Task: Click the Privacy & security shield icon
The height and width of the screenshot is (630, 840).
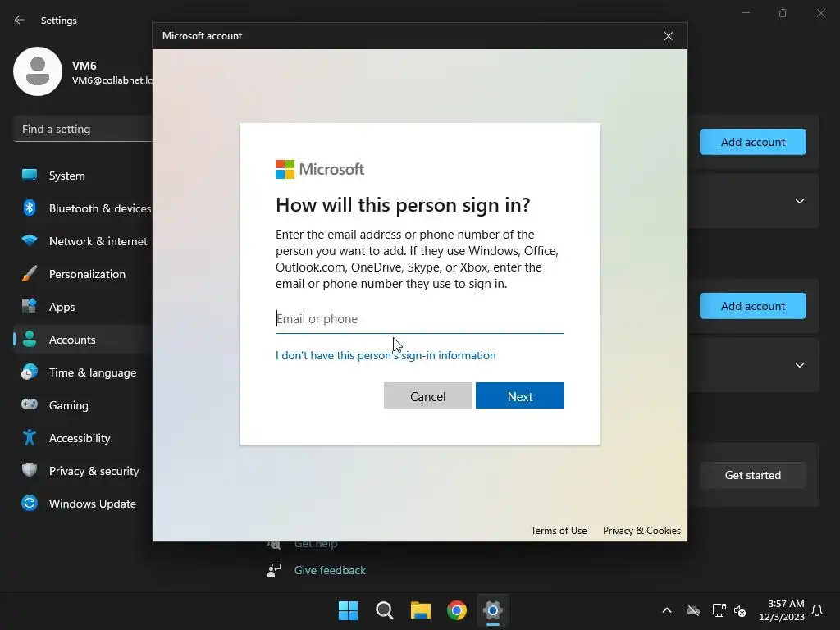Action: tap(30, 470)
